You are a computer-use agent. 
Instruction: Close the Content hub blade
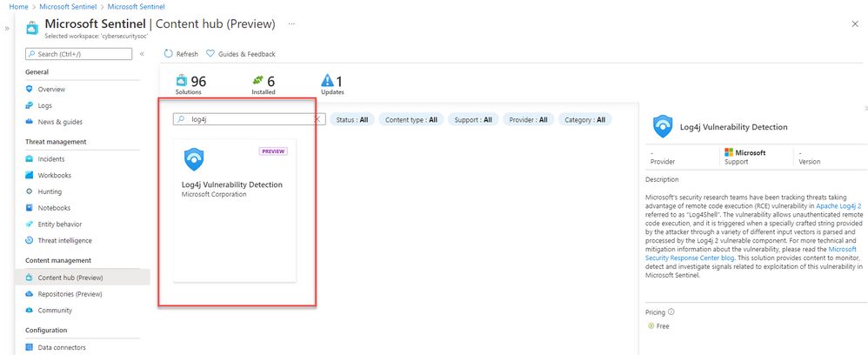tap(855, 23)
